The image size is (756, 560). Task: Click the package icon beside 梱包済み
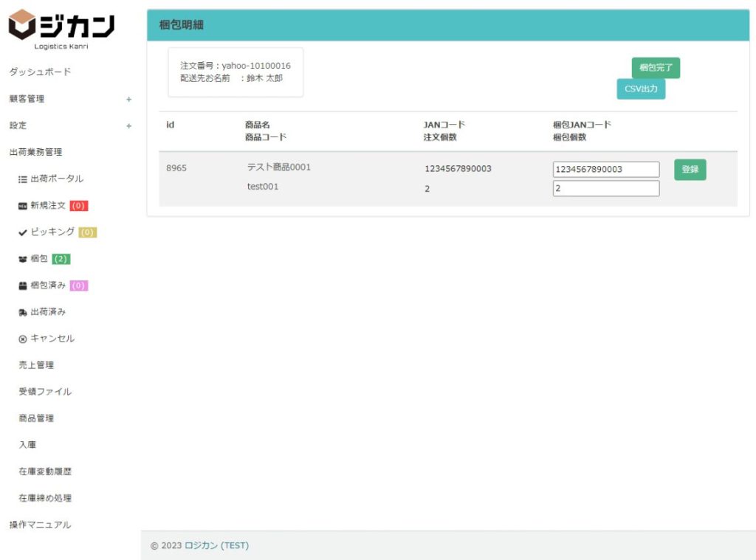[x=22, y=286]
